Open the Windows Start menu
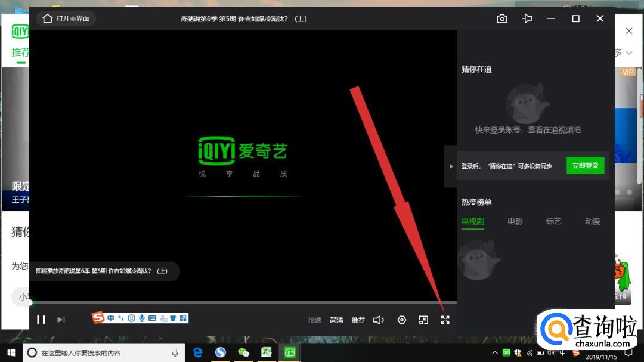This screenshot has height=362, width=644. tap(11, 352)
